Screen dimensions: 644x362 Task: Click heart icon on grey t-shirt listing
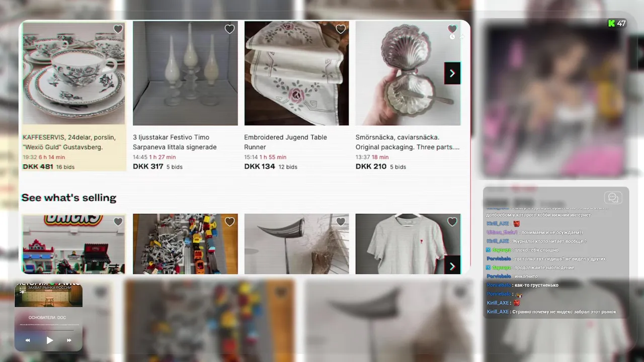pyautogui.click(x=452, y=222)
